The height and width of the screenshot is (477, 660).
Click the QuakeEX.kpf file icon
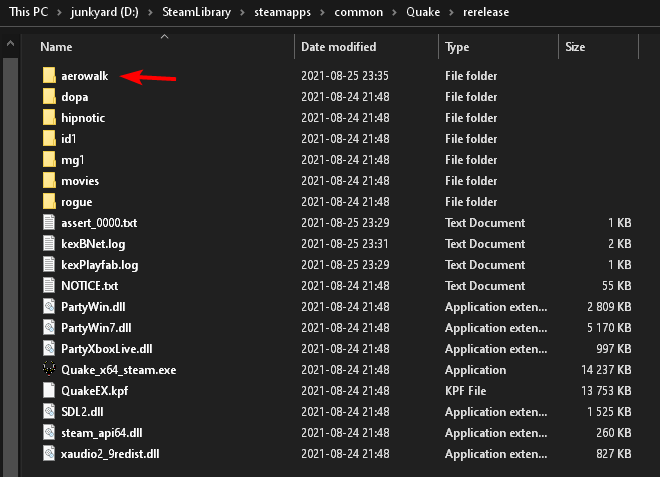pyautogui.click(x=50, y=391)
